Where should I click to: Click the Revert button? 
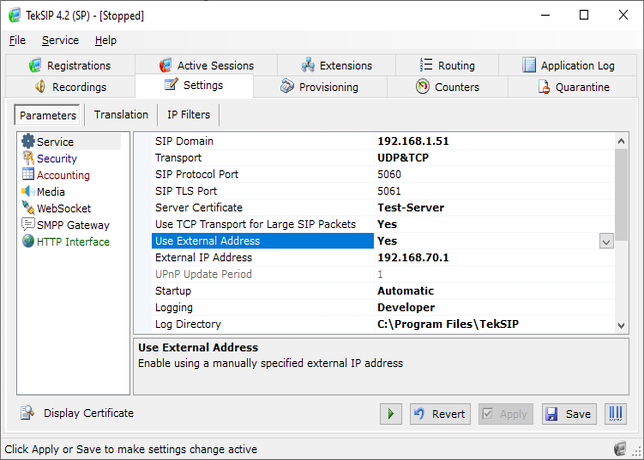point(438,414)
